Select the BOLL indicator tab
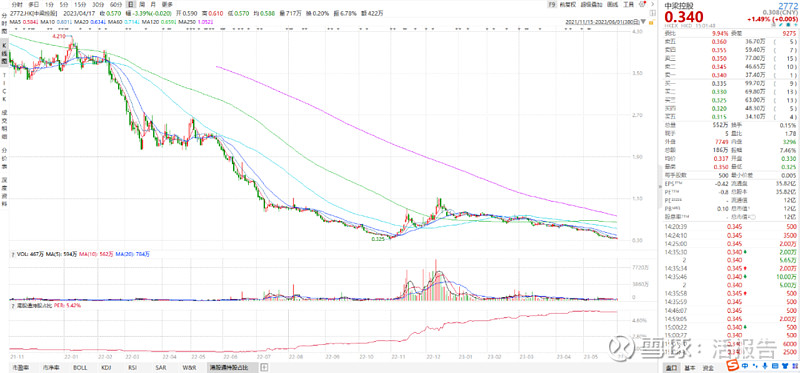The image size is (800, 373). pos(80,368)
